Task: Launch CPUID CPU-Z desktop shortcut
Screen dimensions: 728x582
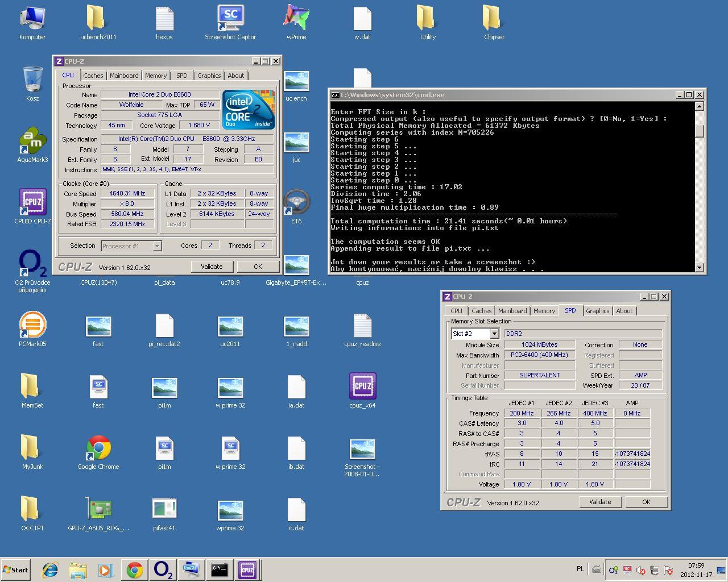Action: pyautogui.click(x=32, y=207)
